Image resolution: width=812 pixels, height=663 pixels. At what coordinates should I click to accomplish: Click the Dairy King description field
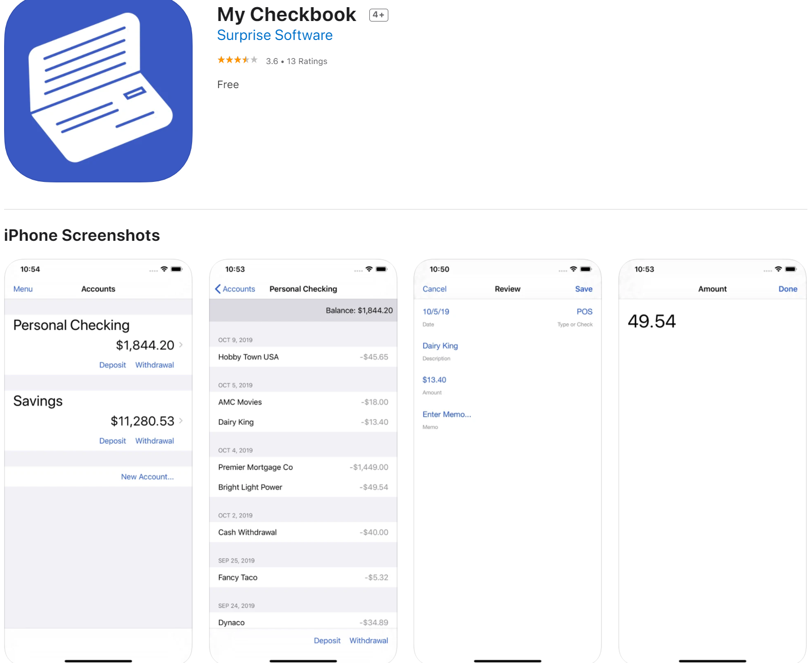tap(440, 346)
